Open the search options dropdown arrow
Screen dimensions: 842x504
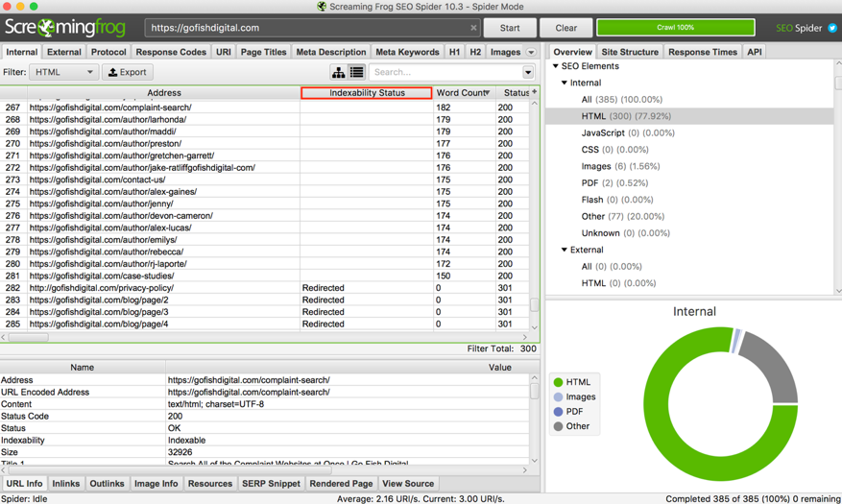(528, 72)
